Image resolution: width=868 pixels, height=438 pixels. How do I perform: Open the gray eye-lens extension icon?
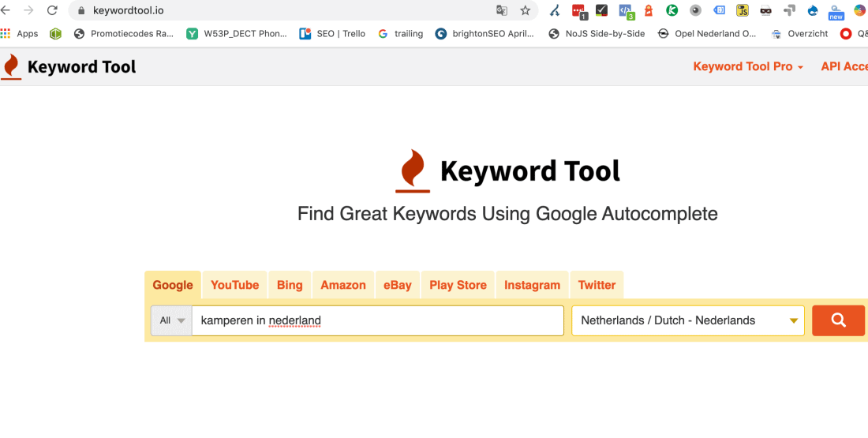(695, 10)
